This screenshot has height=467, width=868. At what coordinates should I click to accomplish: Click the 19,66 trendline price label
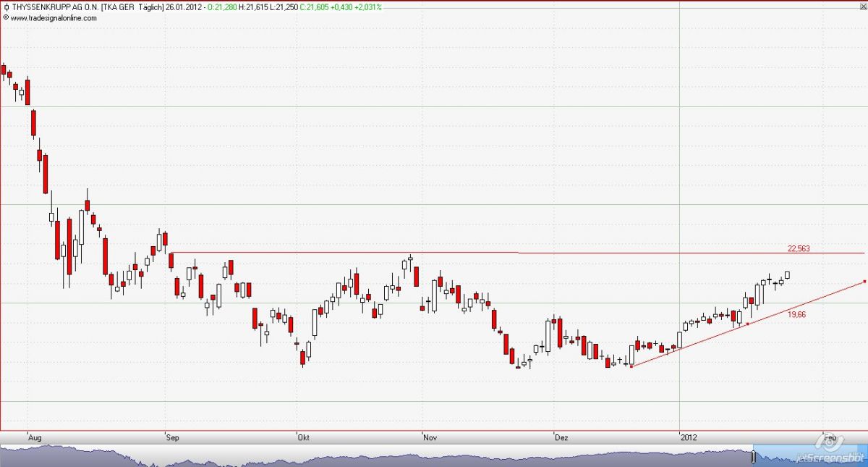pyautogui.click(x=797, y=314)
